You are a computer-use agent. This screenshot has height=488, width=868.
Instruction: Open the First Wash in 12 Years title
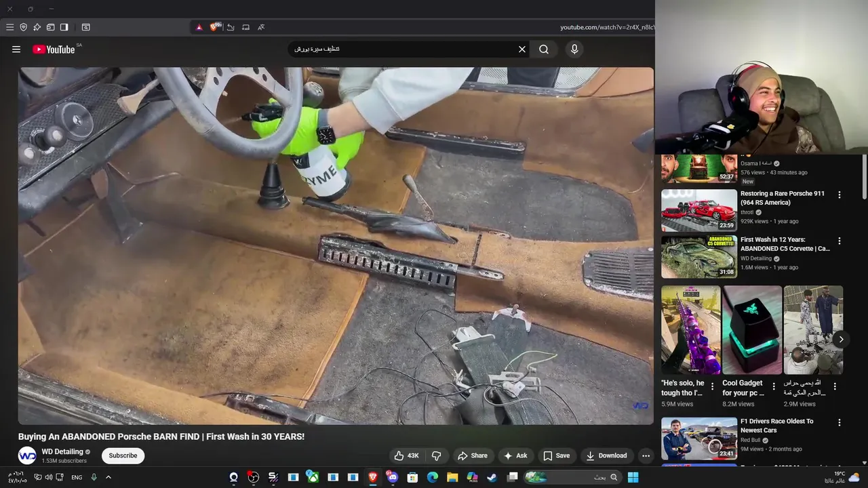[x=785, y=244]
